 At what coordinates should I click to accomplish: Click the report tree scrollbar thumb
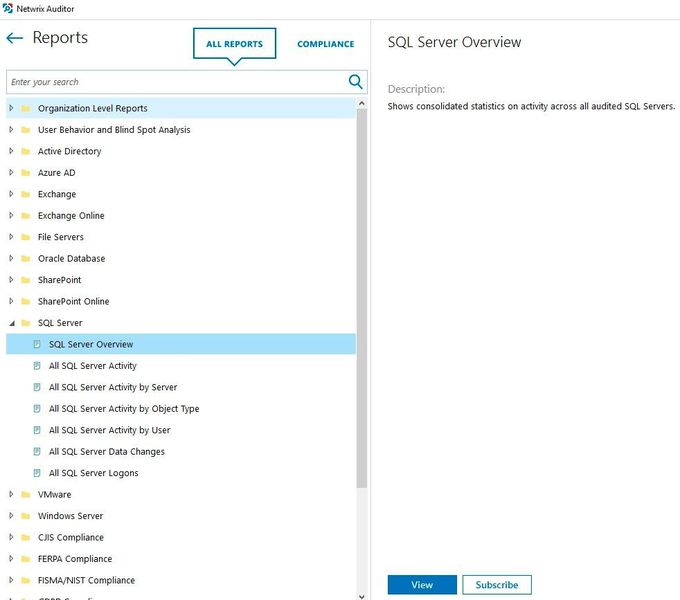361,298
